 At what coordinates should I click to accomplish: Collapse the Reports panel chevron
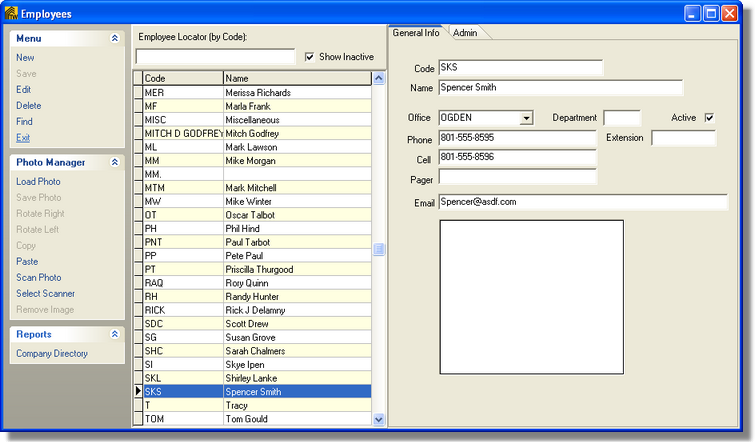[x=114, y=334]
